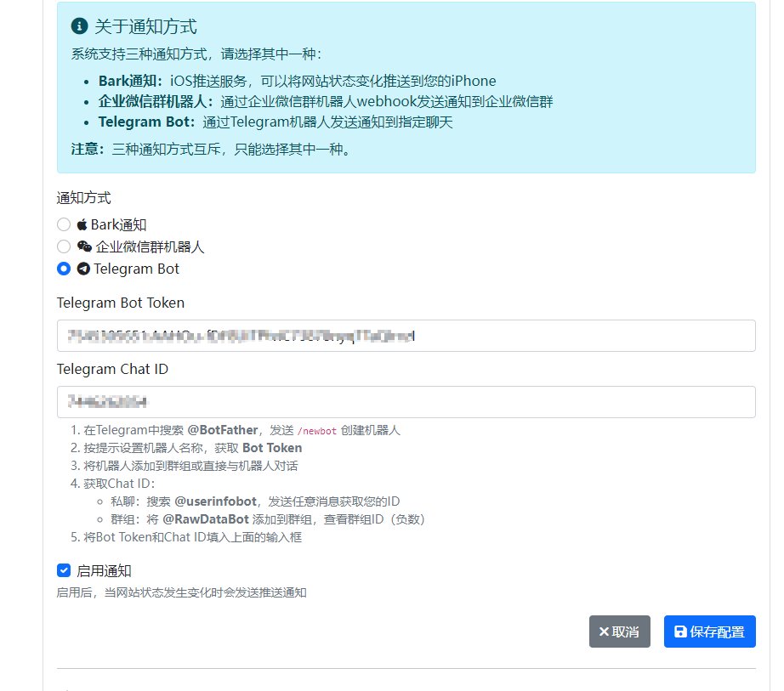
Task: Select the Telegram Bot radio button
Action: (x=64, y=269)
